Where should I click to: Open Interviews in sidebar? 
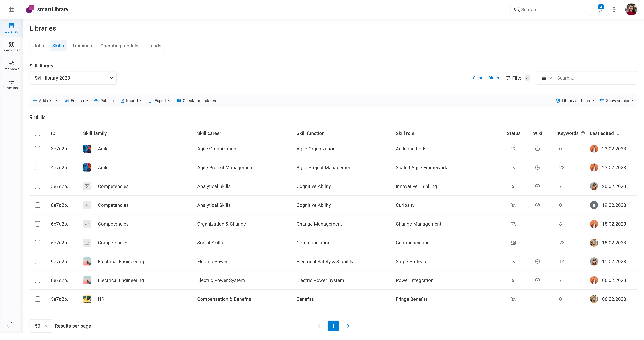click(x=11, y=66)
